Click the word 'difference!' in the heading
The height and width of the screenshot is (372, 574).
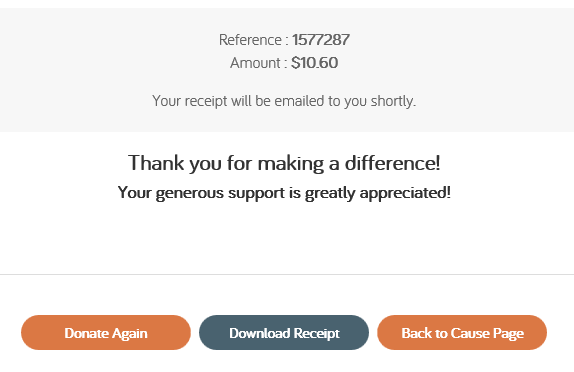[392, 163]
